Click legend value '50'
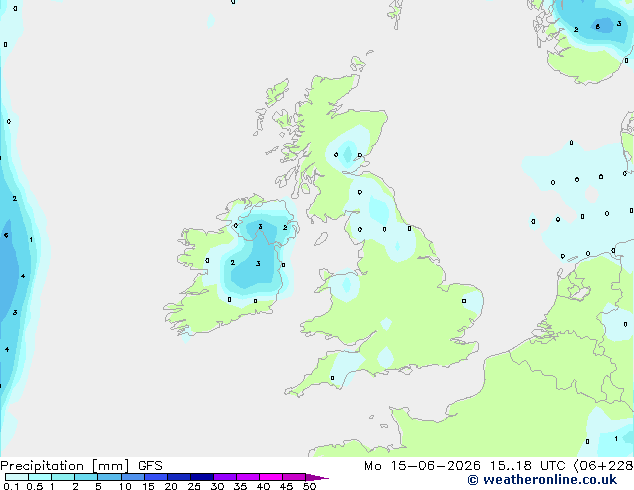 [309, 486]
